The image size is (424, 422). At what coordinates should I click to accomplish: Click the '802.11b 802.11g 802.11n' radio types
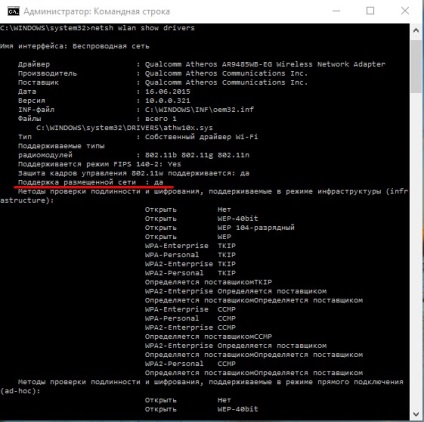coord(197,155)
